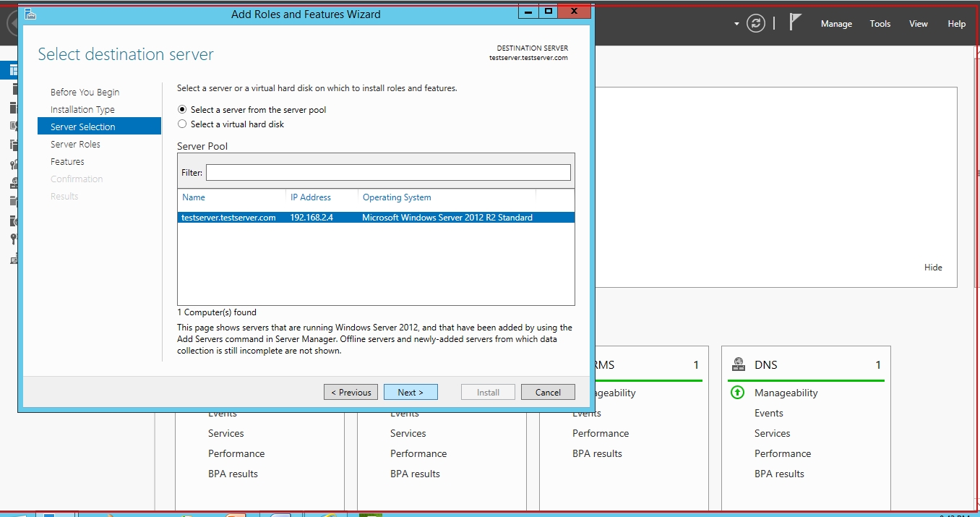This screenshot has width=980, height=517.
Task: Open the View menu
Action: [x=918, y=24]
